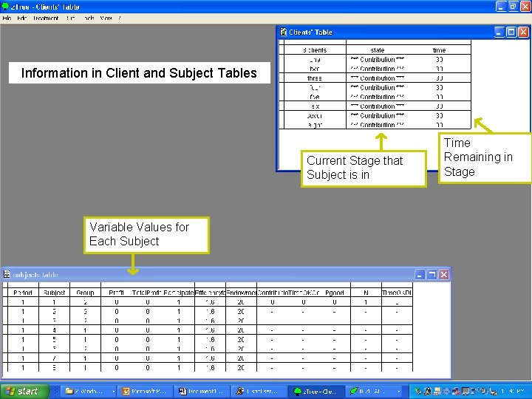This screenshot has height=399, width=532.
Task: Click the Clients' Table title bar
Action: coord(386,33)
